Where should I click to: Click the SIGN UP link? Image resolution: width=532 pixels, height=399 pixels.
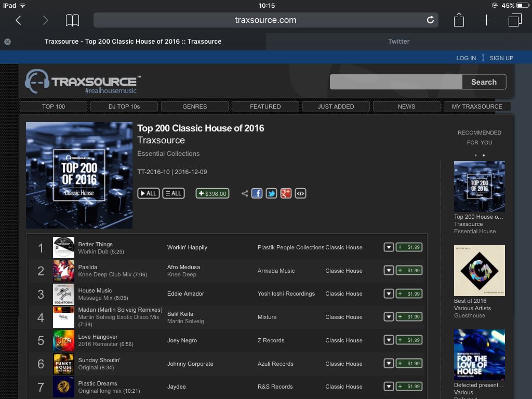click(501, 58)
